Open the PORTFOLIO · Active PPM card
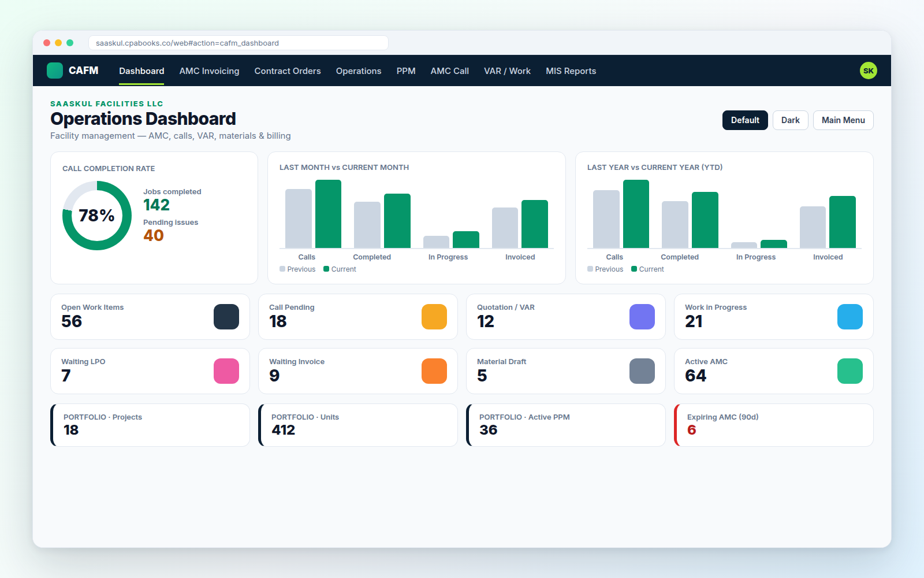 pyautogui.click(x=566, y=425)
